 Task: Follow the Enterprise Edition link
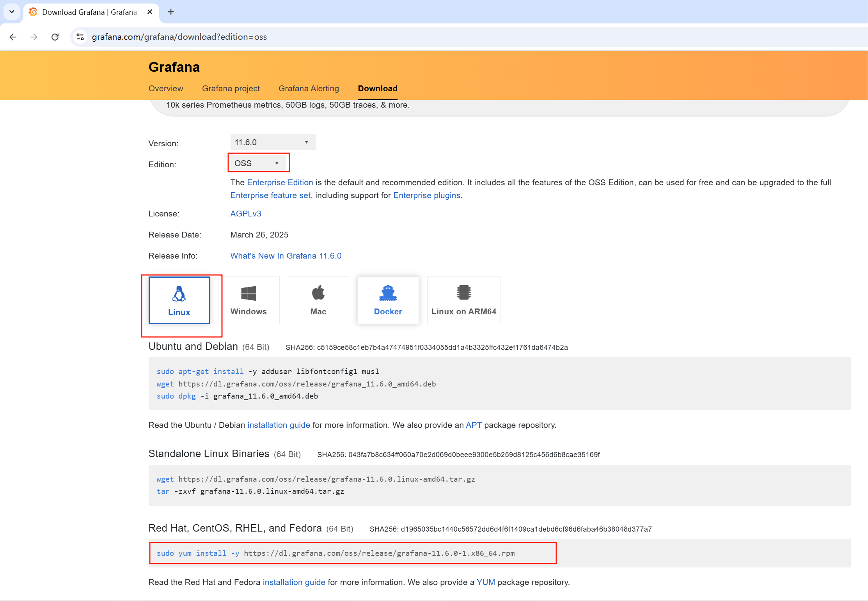coord(280,183)
